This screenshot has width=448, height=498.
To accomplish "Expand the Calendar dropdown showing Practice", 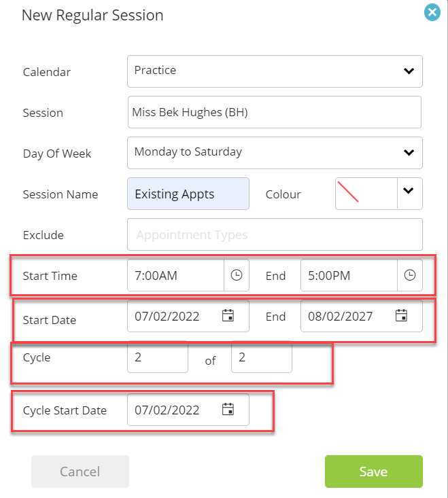I will point(275,71).
